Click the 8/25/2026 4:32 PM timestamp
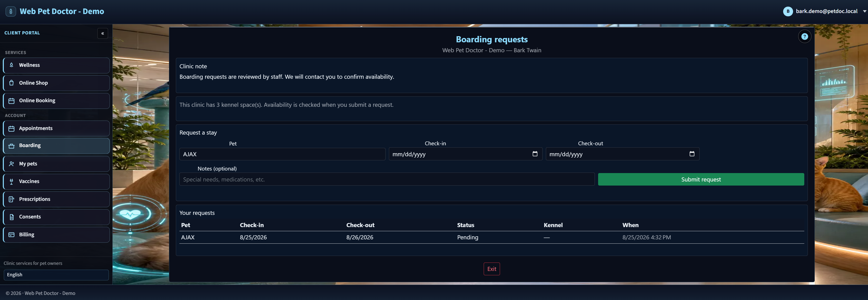The width and height of the screenshot is (868, 300). click(x=646, y=237)
